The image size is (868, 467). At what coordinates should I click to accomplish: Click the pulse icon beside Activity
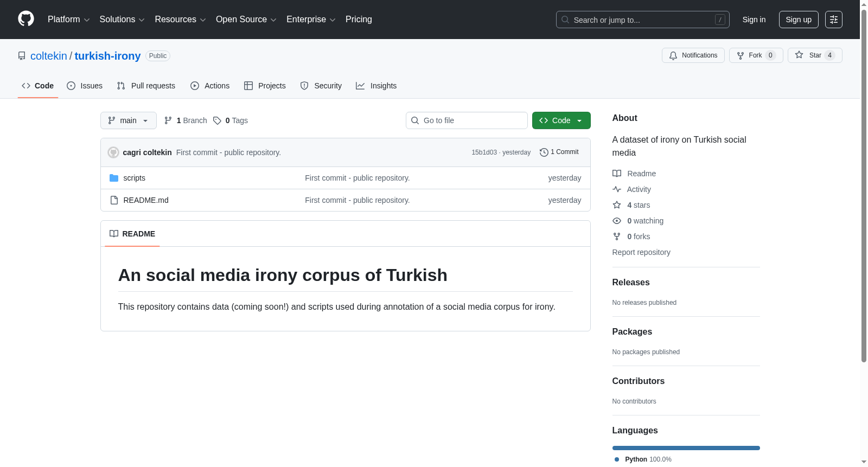617,189
